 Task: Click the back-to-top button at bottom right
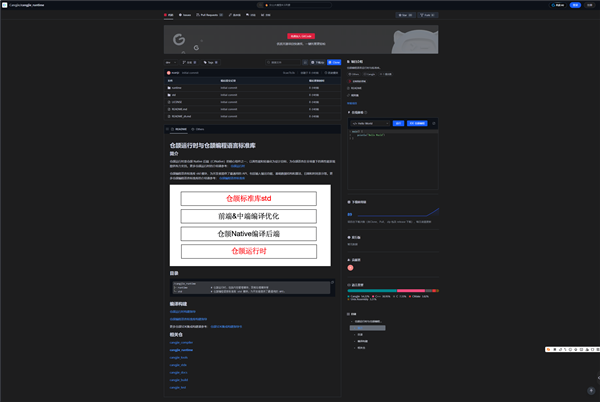590,391
